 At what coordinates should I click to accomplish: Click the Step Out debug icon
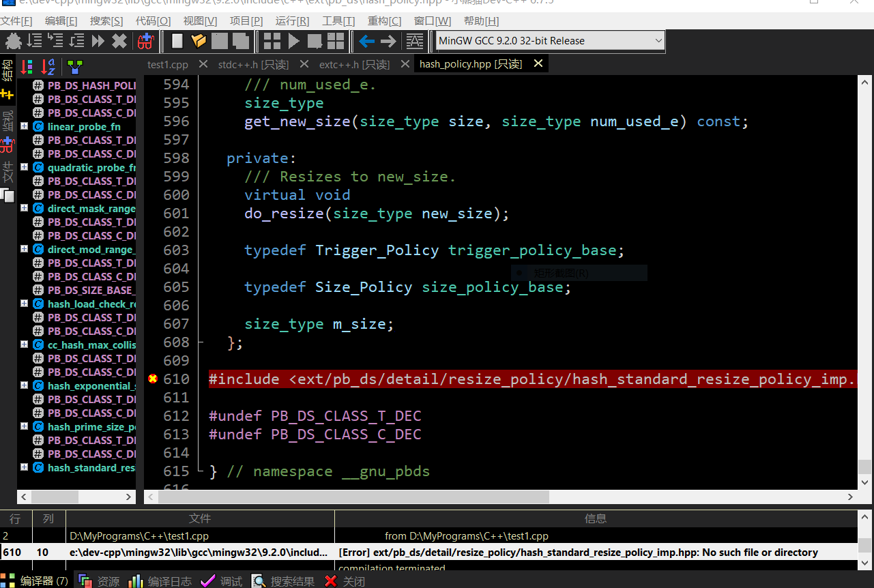coord(76,41)
